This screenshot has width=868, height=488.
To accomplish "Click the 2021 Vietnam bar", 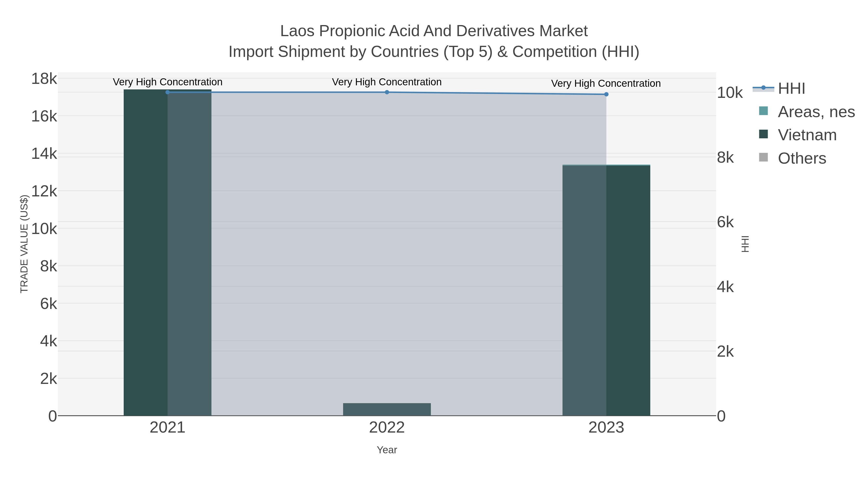I will pyautogui.click(x=168, y=253).
